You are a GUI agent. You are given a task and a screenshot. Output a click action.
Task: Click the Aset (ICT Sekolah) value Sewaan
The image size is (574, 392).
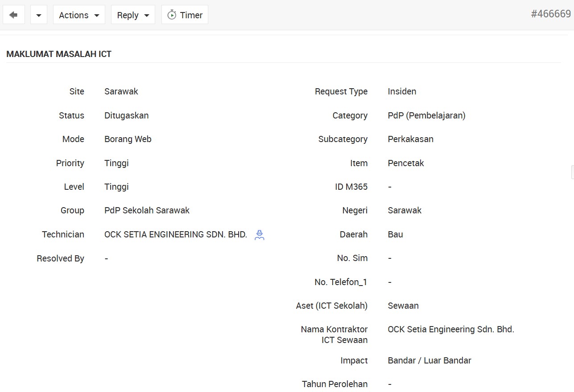(x=403, y=306)
